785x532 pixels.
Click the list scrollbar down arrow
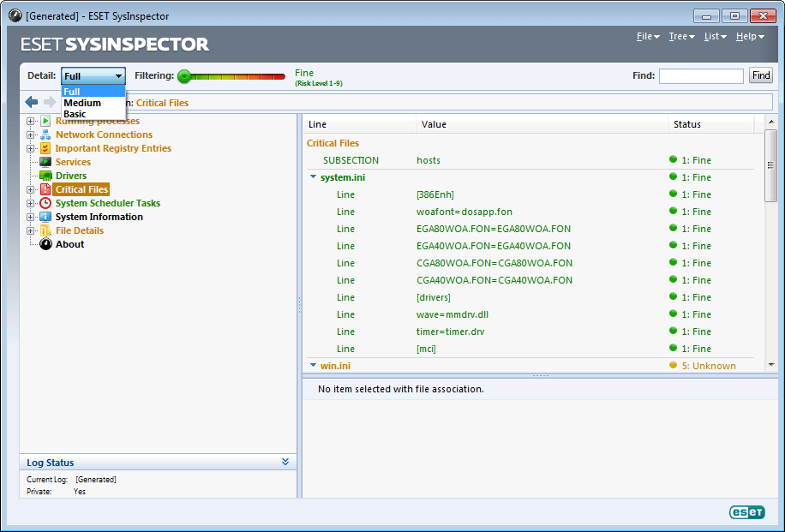click(x=771, y=365)
